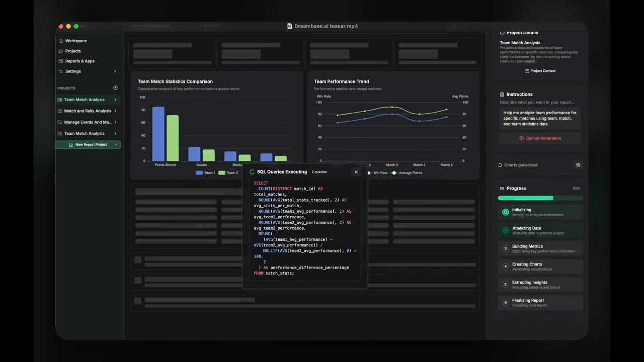Click the bar chart icon on New Report Project
This screenshot has width=644, height=362.
point(71,145)
